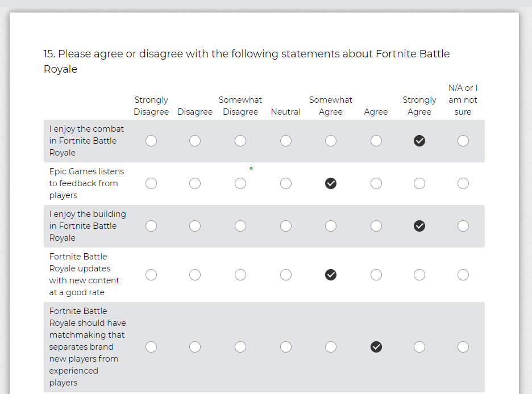The height and width of the screenshot is (394, 532).
Task: Click checked Strongly Agree for enjoying building
Action: point(419,226)
